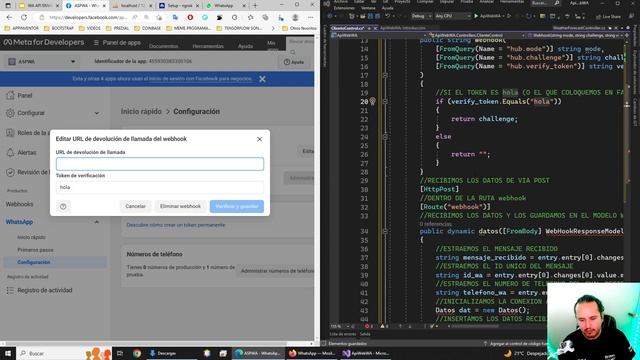Open the browser three-dot settings menu
Viewport: 640px width, 360px height.
311,18
